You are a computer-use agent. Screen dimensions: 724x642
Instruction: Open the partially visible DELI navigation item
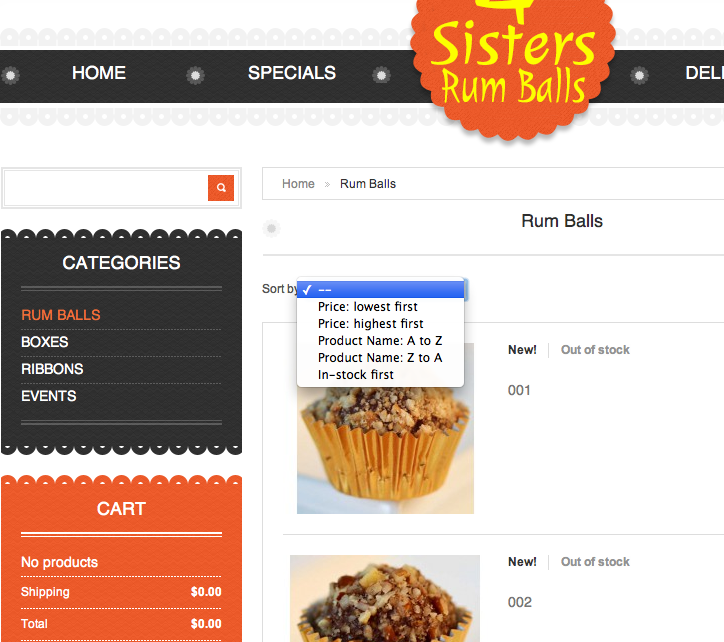[x=704, y=73]
